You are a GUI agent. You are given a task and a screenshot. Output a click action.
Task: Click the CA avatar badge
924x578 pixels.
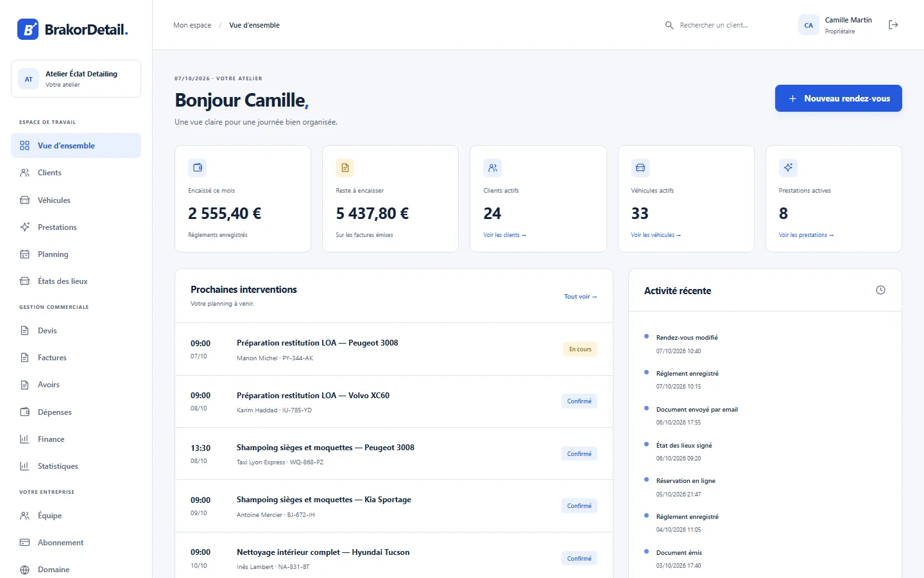click(x=809, y=25)
